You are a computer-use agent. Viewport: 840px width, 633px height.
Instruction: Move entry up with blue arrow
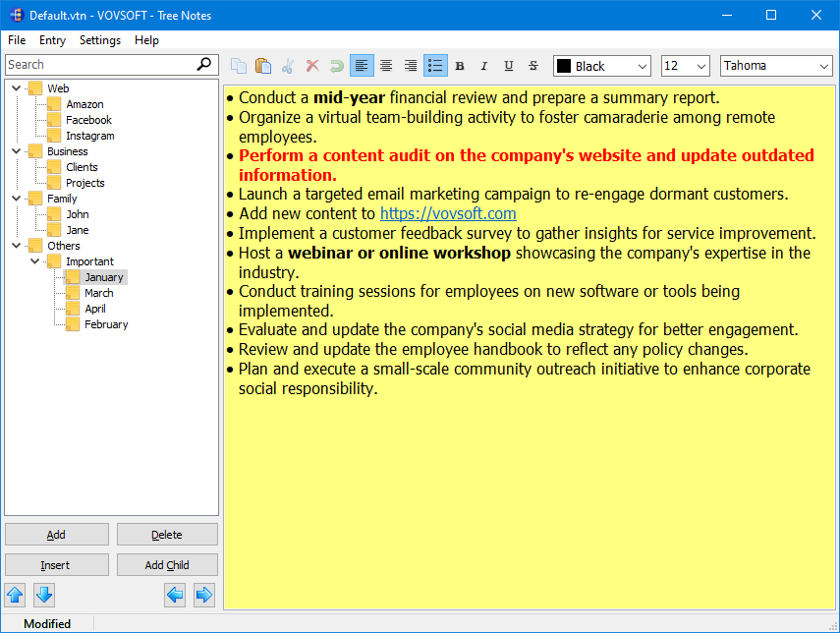15,595
